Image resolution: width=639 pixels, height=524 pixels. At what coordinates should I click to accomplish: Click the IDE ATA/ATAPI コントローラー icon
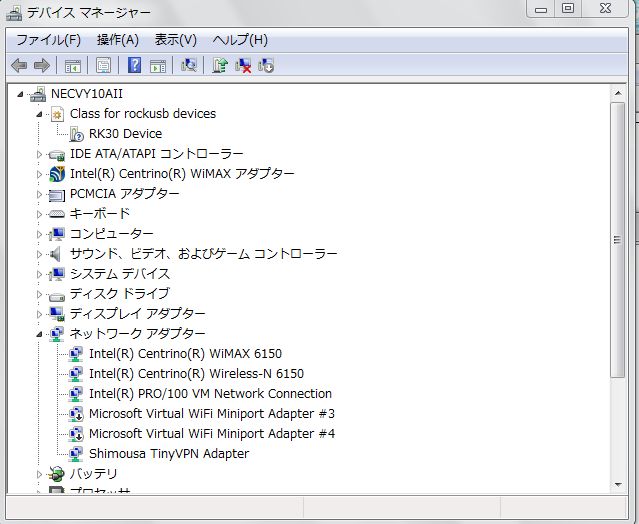[56, 154]
